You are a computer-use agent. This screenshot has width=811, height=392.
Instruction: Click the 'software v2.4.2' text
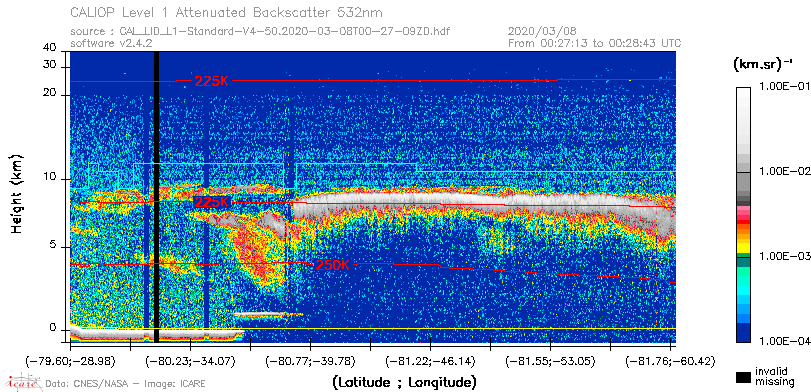point(111,43)
